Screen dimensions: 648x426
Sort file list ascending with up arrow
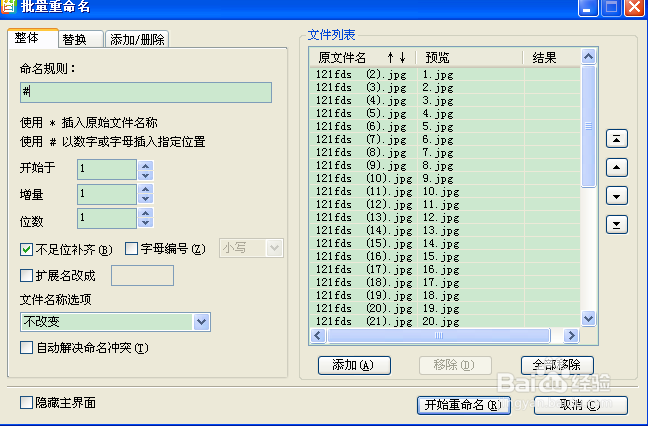click(x=391, y=58)
